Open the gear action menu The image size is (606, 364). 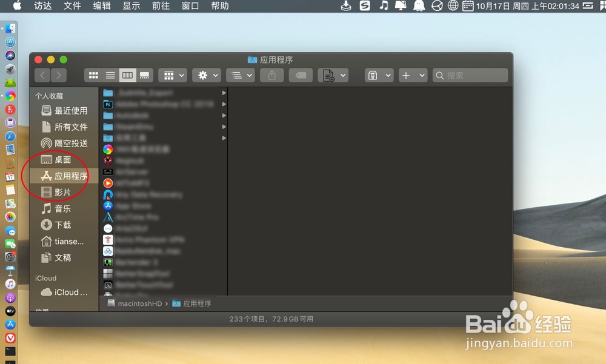pyautogui.click(x=207, y=75)
